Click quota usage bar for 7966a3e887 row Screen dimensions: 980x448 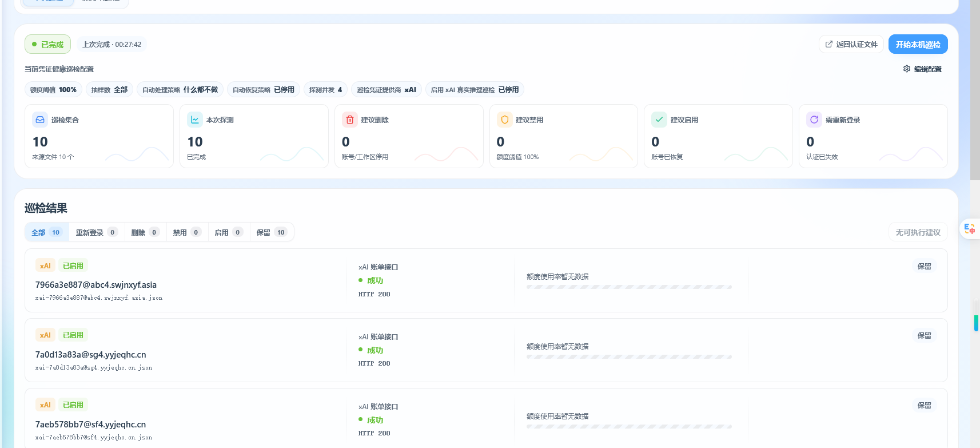pos(629,287)
